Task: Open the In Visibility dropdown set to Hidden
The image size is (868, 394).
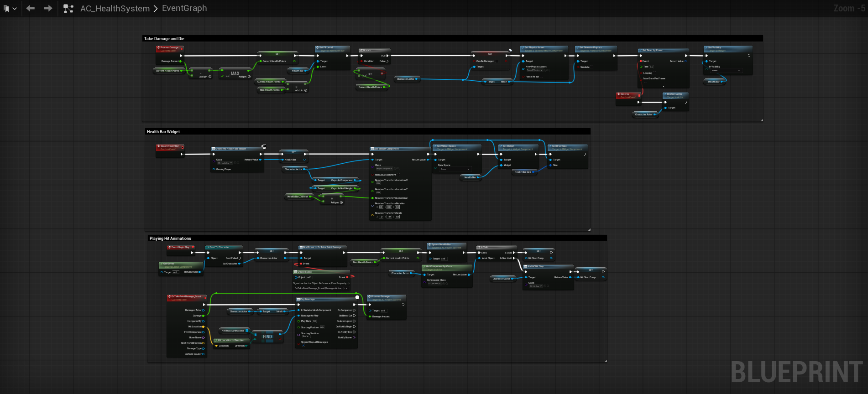Action: pos(726,71)
